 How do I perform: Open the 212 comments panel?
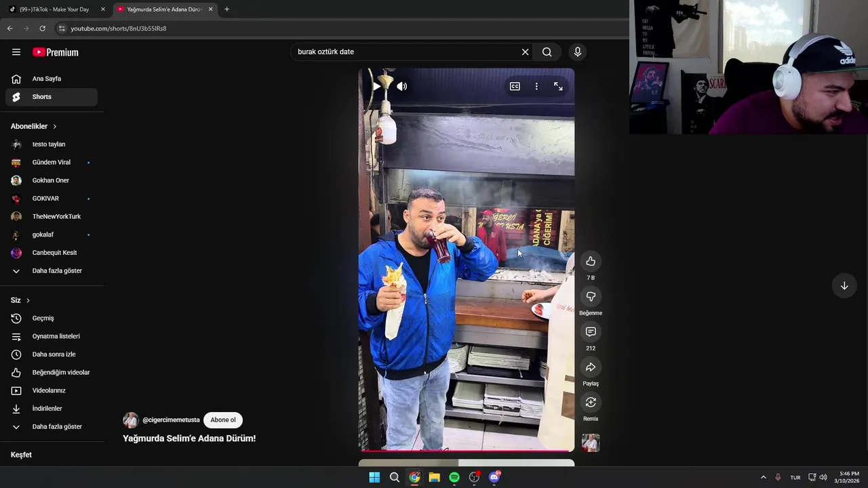click(591, 332)
